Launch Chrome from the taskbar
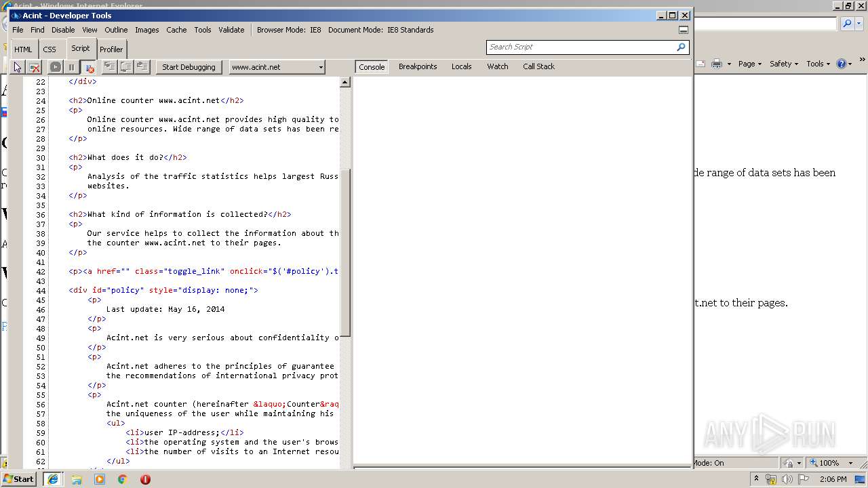The width and height of the screenshot is (868, 488). pyautogui.click(x=122, y=479)
